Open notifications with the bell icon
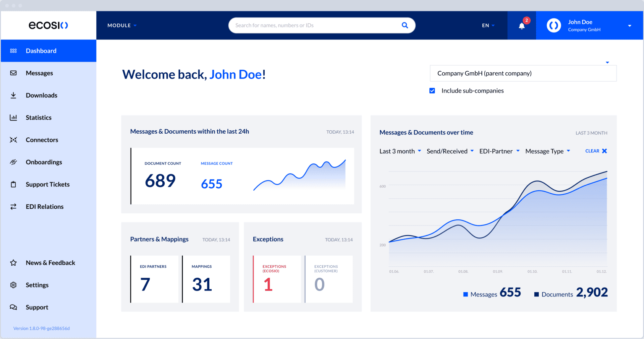The width and height of the screenshot is (644, 339). pos(521,26)
